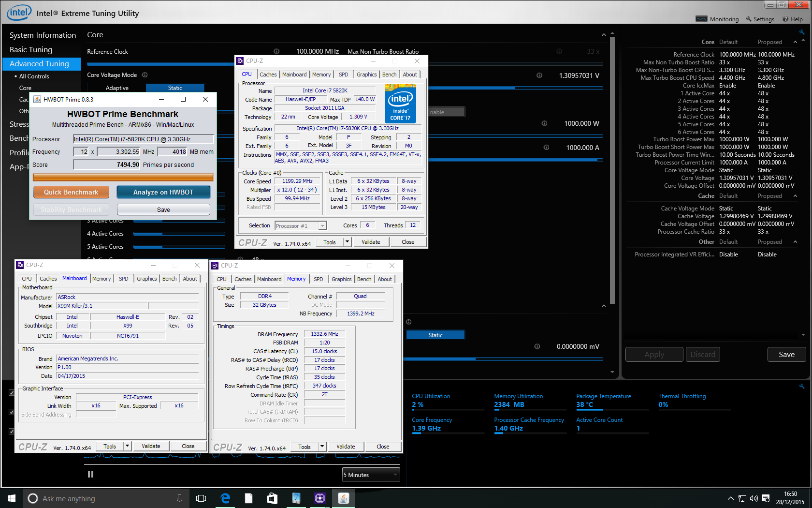Open the Tools dropdown arrow in the CPU window

(347, 242)
